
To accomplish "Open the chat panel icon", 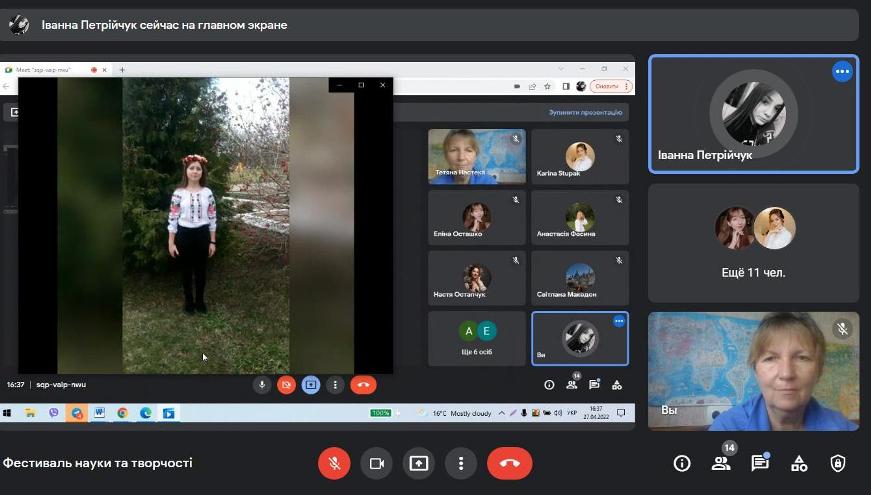I will (760, 463).
